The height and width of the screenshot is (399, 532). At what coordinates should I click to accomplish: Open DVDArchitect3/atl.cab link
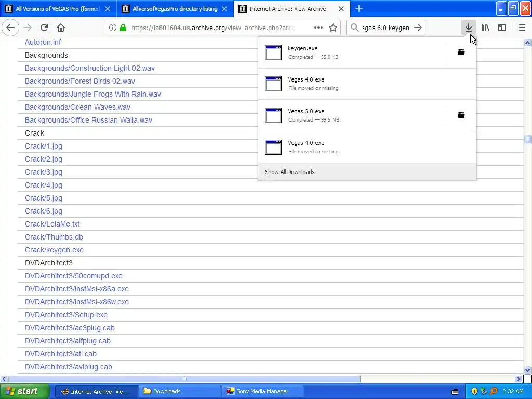pyautogui.click(x=60, y=354)
